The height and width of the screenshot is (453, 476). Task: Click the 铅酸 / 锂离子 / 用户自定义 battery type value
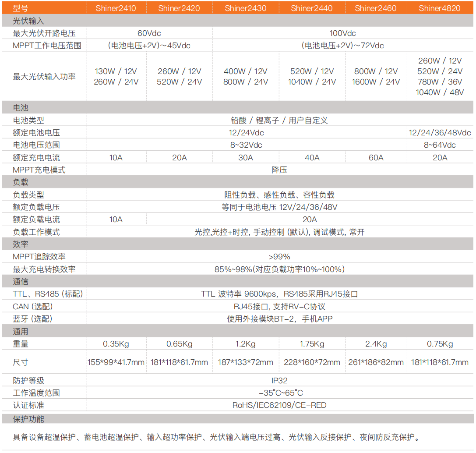click(279, 120)
